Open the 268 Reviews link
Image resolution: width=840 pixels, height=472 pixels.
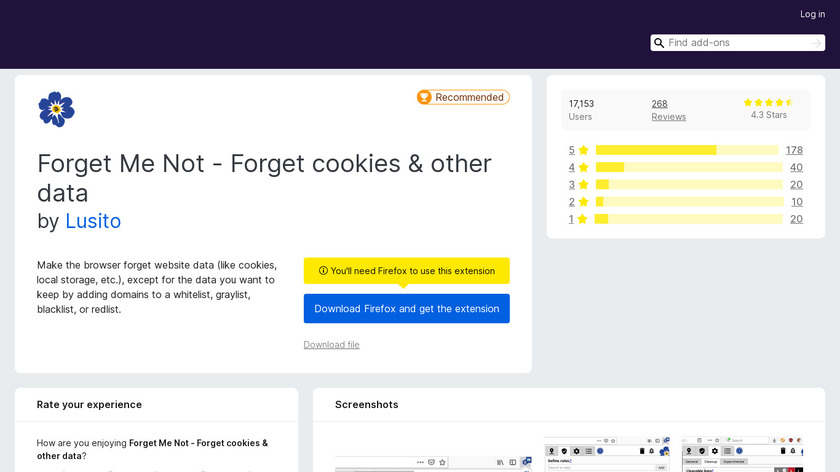point(668,110)
